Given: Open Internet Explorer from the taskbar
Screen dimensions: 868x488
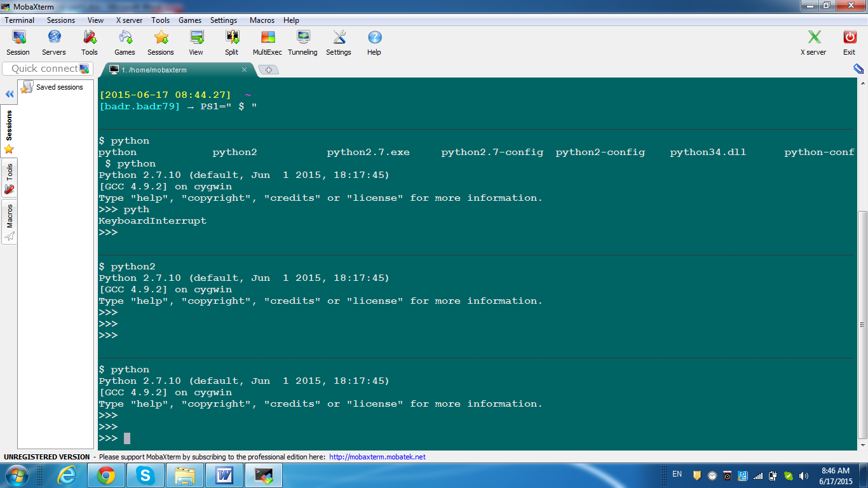Looking at the screenshot, I should [67, 475].
